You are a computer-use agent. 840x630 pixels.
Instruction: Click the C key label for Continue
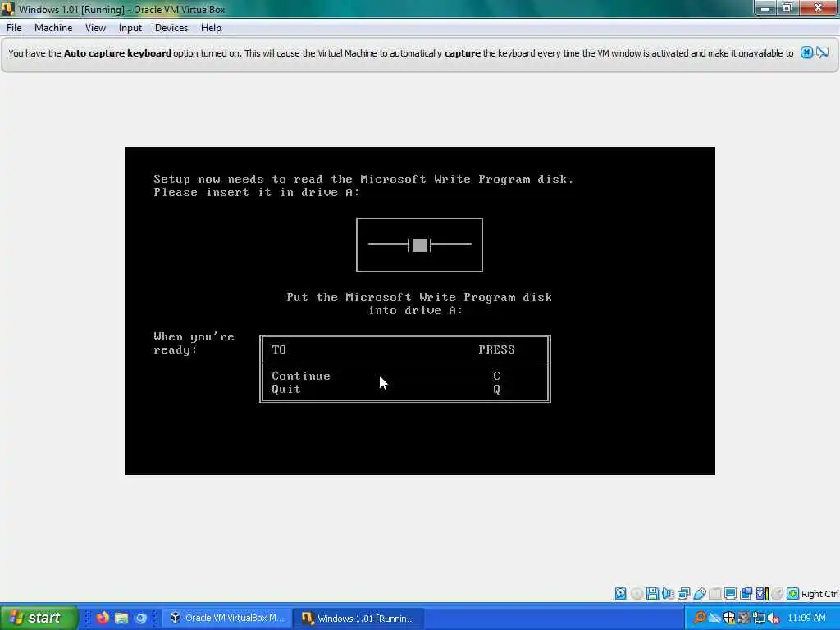(x=496, y=376)
